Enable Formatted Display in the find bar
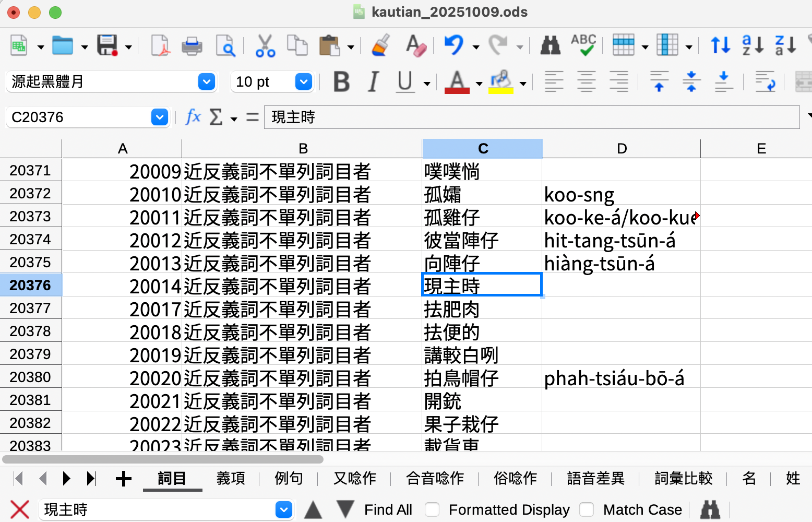Image resolution: width=812 pixels, height=522 pixels. coord(432,509)
